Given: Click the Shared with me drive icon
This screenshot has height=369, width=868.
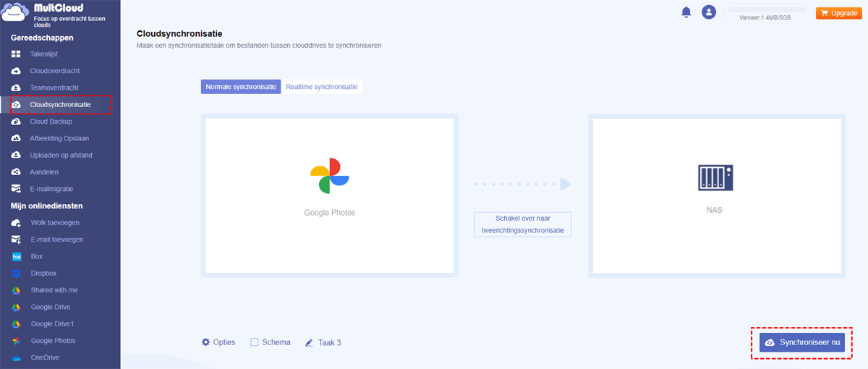Looking at the screenshot, I should tap(17, 290).
